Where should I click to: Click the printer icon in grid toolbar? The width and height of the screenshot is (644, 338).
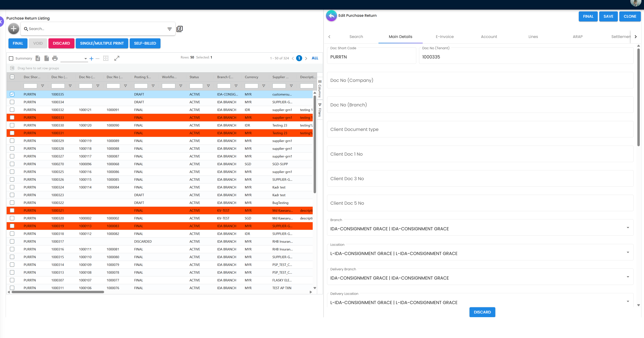(55, 58)
